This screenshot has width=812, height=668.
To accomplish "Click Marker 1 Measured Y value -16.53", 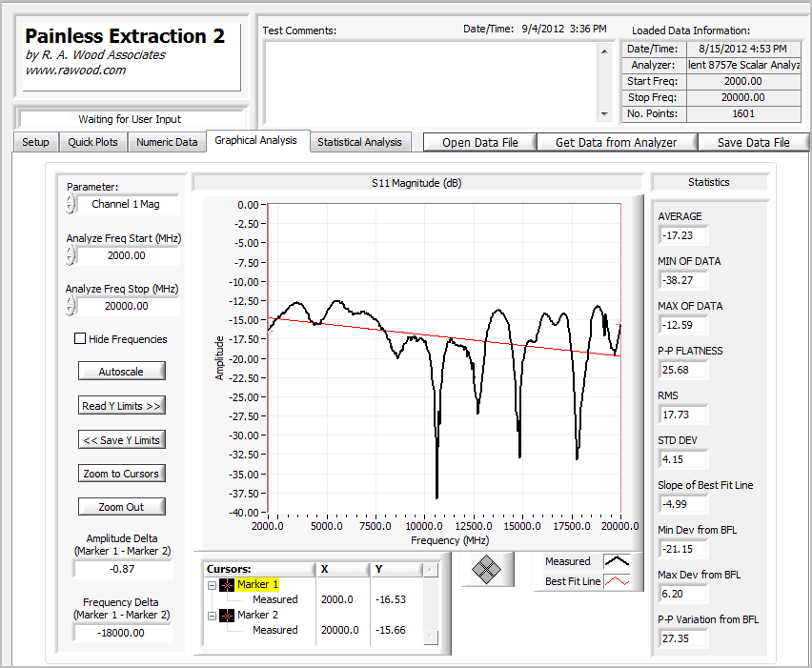I will pyautogui.click(x=391, y=599).
